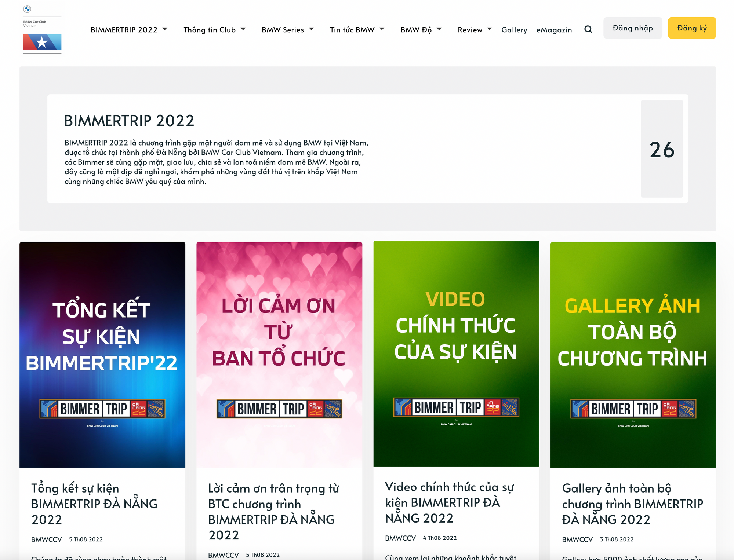Image resolution: width=734 pixels, height=560 pixels.
Task: Open the Video chính thức của sự kiện thumbnail
Action: (x=456, y=354)
